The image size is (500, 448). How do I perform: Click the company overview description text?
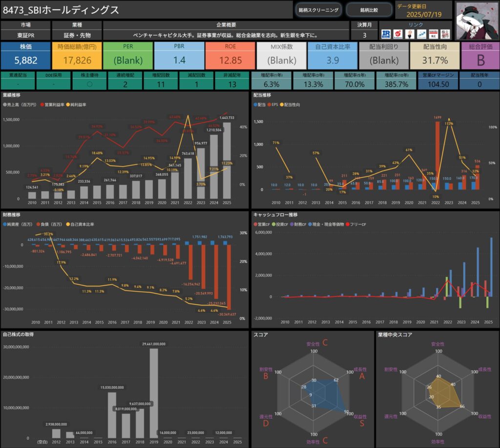pos(226,35)
